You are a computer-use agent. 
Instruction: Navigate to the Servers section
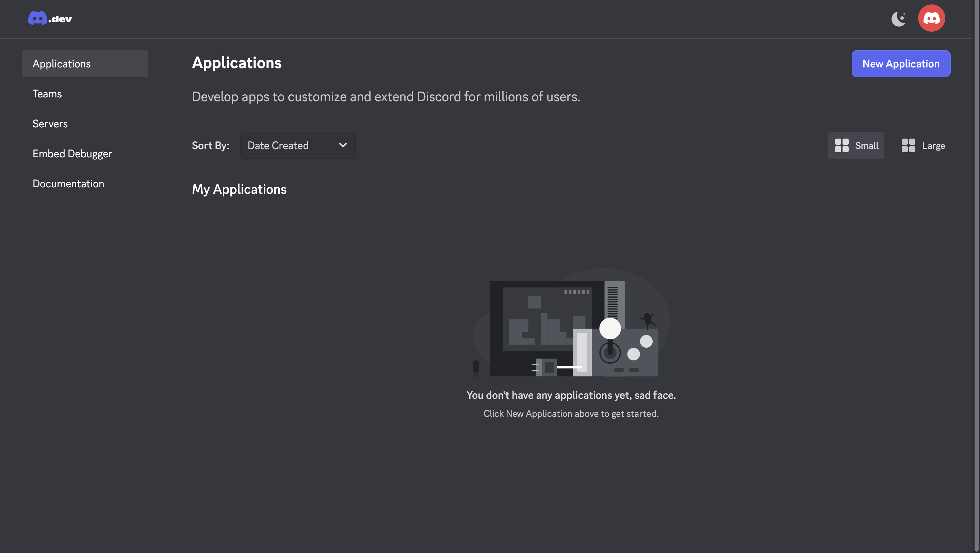50,123
